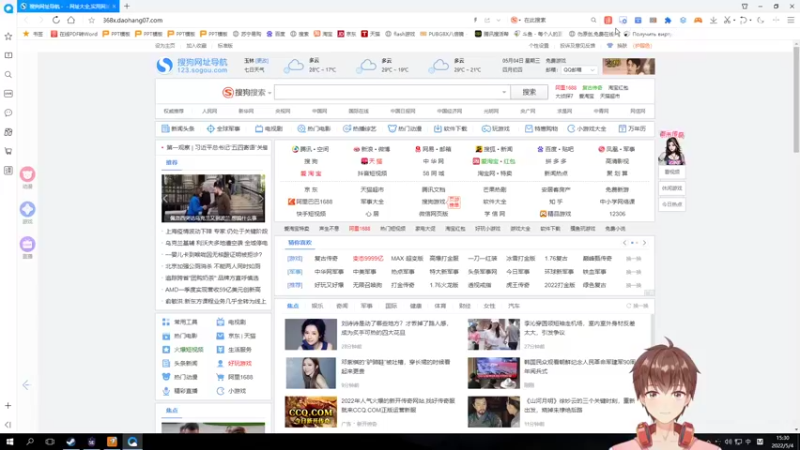
Task: Click the download arrow icon in toolbar
Action: pyautogui.click(x=713, y=20)
